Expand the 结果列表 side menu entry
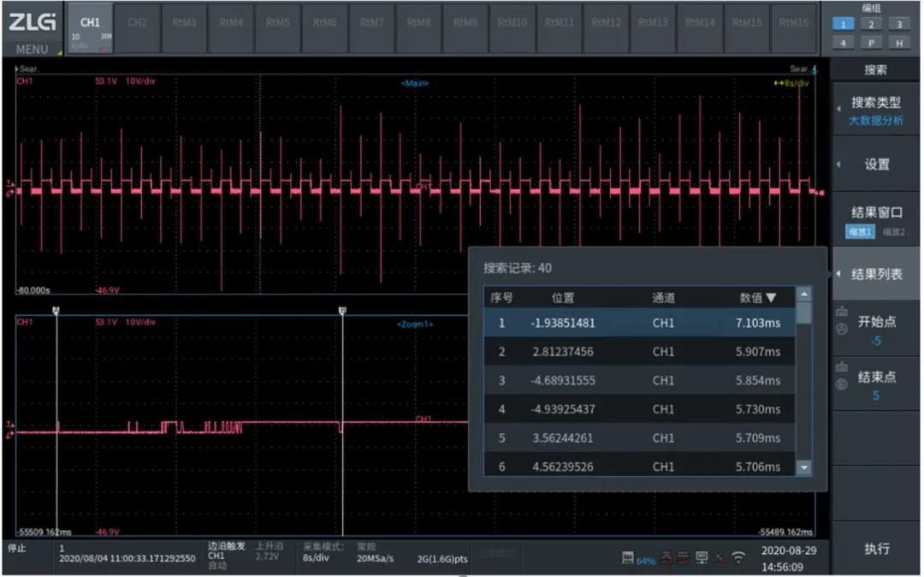The height and width of the screenshot is (577, 924). point(875,275)
